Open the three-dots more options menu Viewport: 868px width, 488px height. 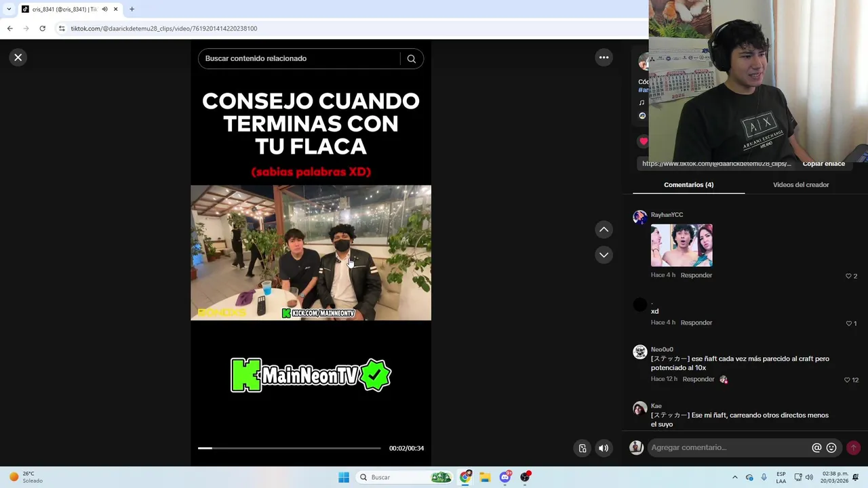604,58
